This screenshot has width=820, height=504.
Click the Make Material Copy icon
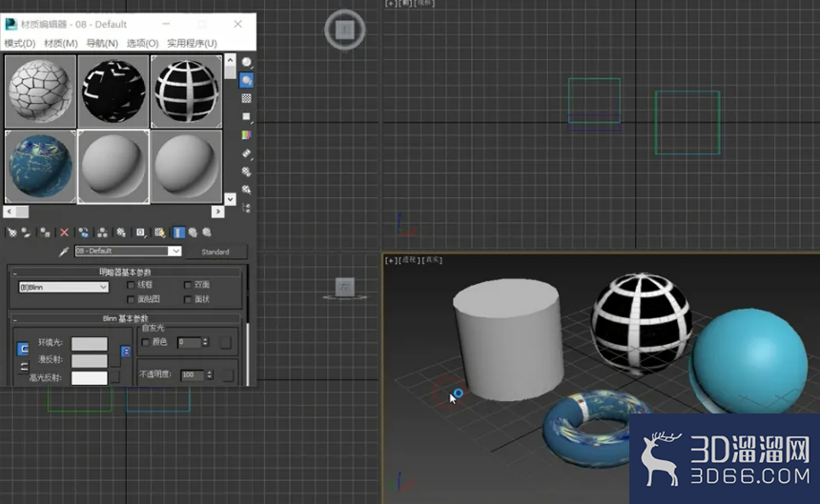pyautogui.click(x=84, y=232)
